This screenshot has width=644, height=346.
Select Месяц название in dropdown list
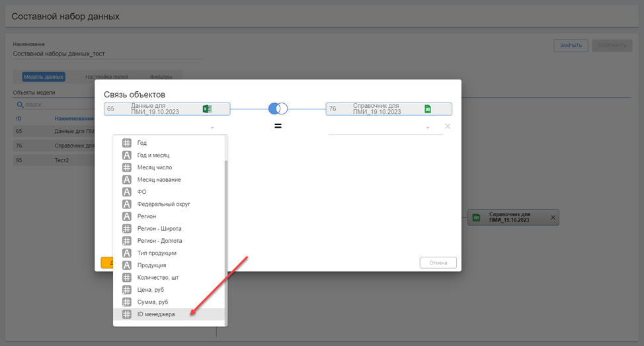tap(159, 180)
